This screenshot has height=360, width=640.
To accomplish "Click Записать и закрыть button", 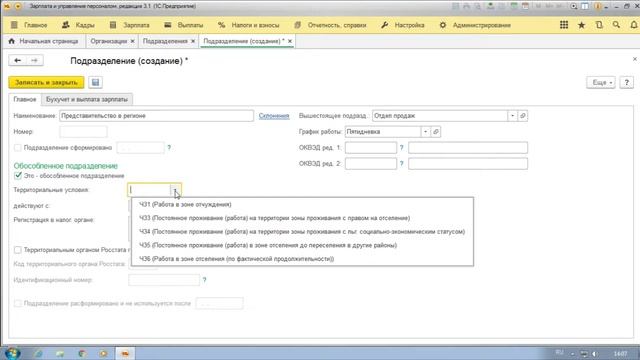I will click(x=46, y=82).
